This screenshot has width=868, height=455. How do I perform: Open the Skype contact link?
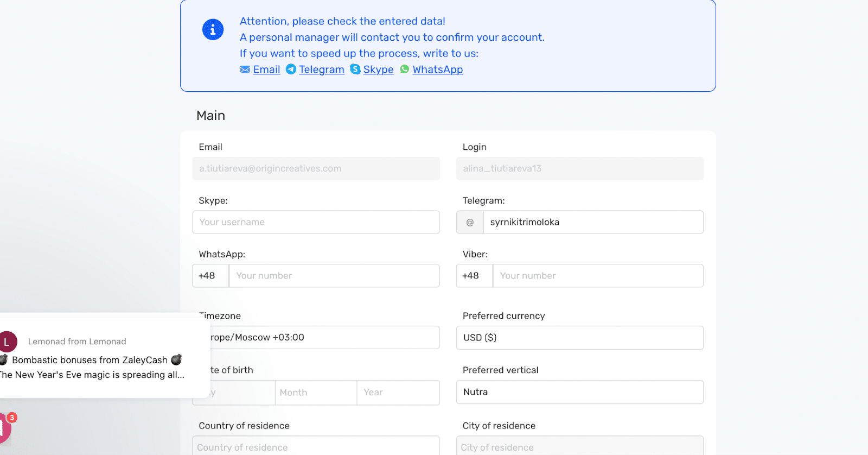(x=378, y=69)
